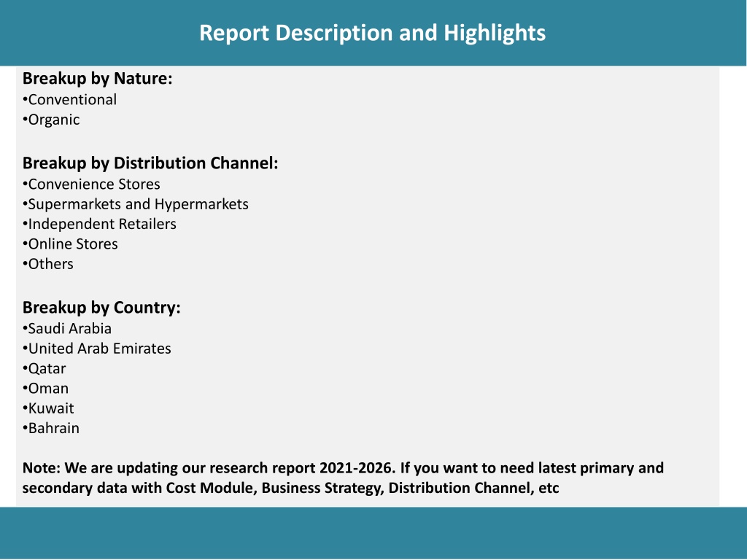Click the 'Conventional' bullet item
The image size is (747, 560).
(69, 99)
